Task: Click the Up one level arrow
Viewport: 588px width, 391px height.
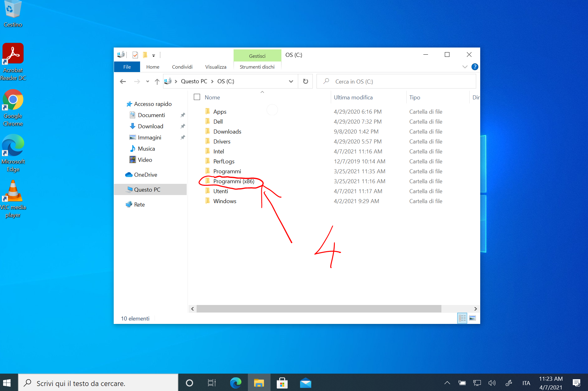Action: (x=157, y=81)
